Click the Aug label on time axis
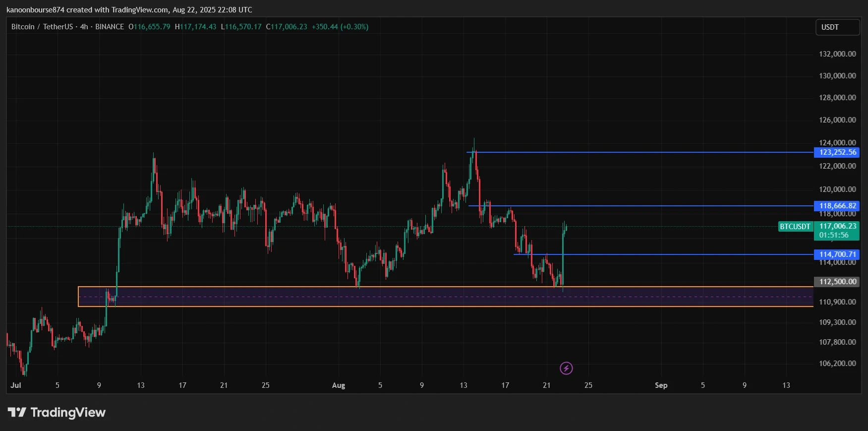 pos(339,385)
